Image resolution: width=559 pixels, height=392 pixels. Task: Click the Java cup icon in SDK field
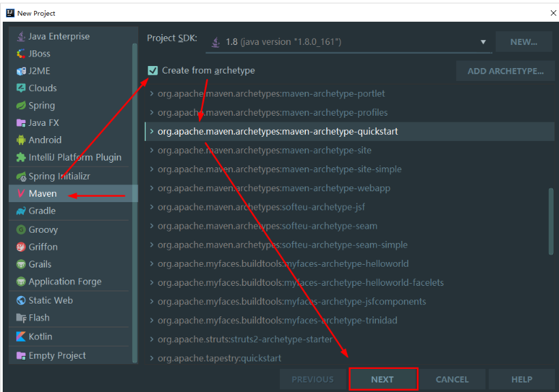click(x=216, y=42)
